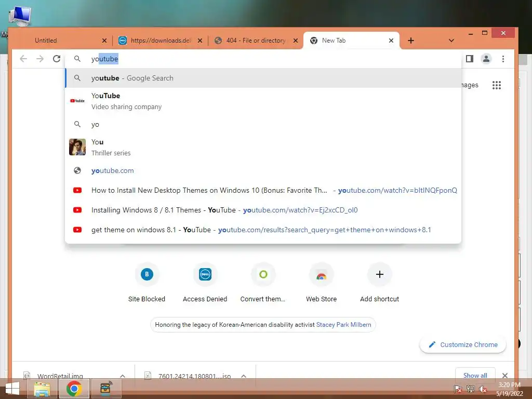532x399 pixels.
Task: Open the Convert them... shortcut
Action: coord(263,283)
